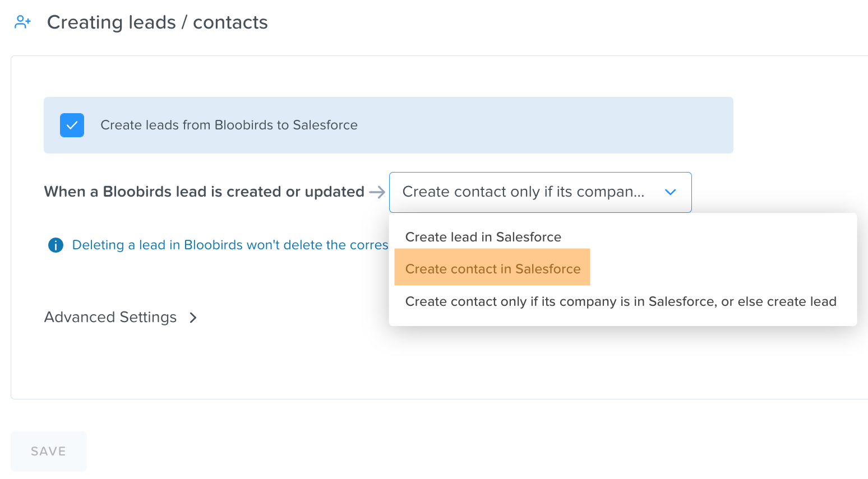Image resolution: width=868 pixels, height=479 pixels.
Task: Click the add-person icon beside Creating leads
Action: click(22, 22)
